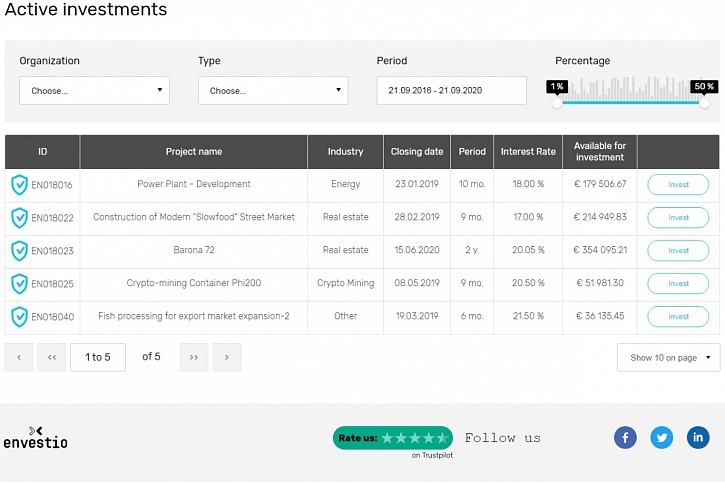Viewport: 725px width, 483px height.
Task: Open the Show 10 on page dropdown
Action: pos(668,358)
